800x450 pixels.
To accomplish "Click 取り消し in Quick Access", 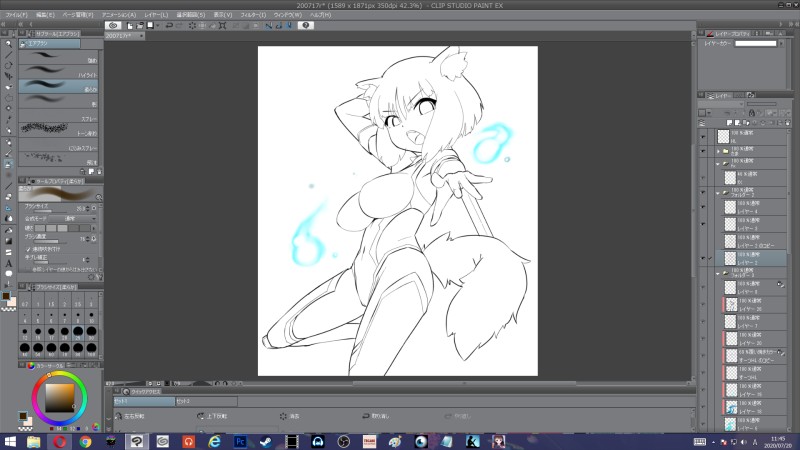I will point(376,416).
